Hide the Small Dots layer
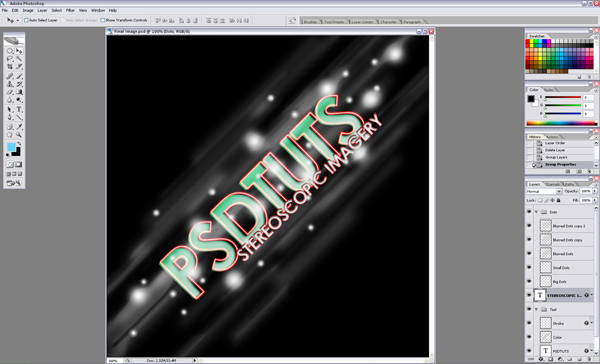The image size is (600, 364). [529, 268]
